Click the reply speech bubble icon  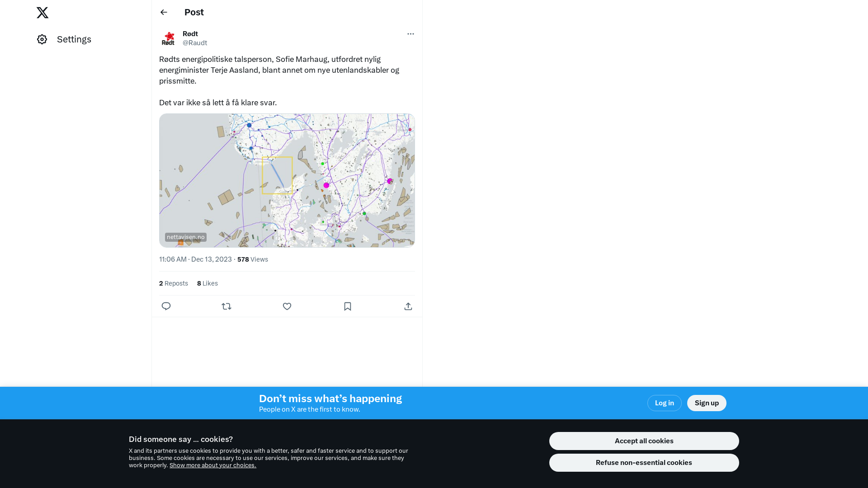point(166,306)
